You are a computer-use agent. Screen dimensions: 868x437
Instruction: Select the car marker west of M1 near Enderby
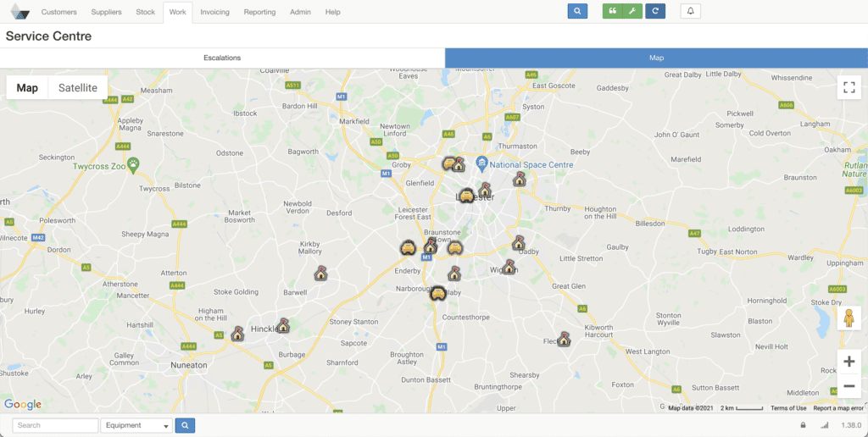click(408, 247)
